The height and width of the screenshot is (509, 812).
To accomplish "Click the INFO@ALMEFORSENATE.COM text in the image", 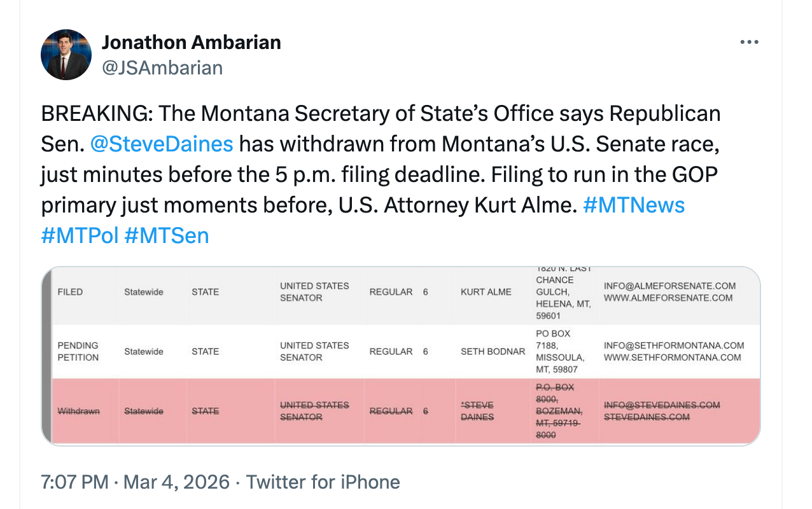I will tap(669, 286).
